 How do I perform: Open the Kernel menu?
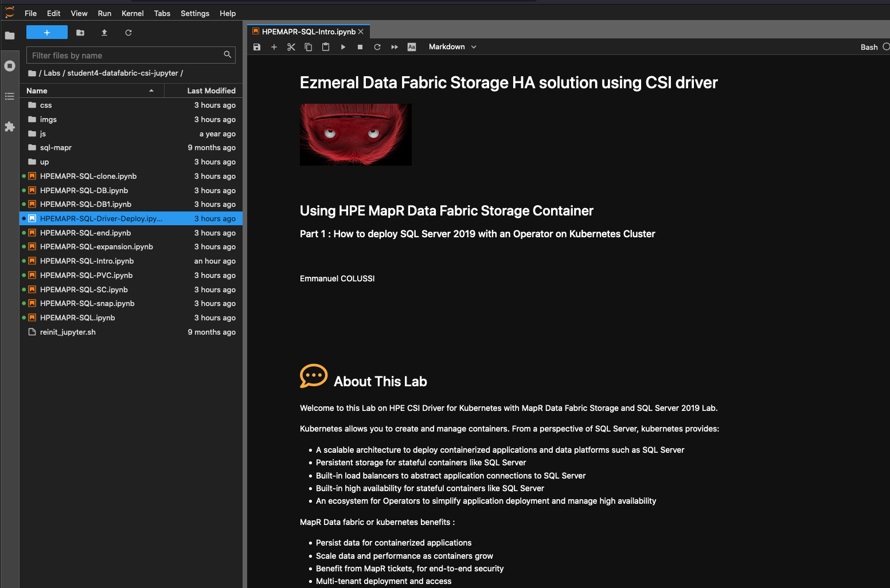tap(132, 13)
